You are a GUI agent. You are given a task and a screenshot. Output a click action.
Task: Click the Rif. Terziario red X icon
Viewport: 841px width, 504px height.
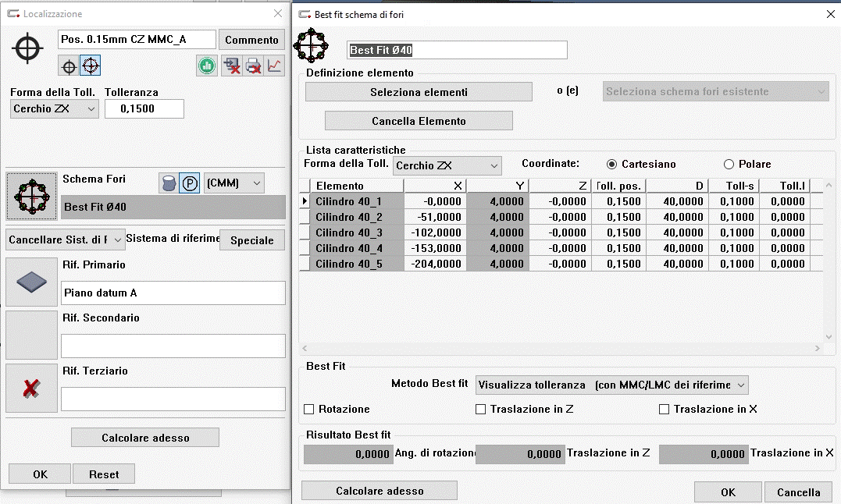(32, 389)
